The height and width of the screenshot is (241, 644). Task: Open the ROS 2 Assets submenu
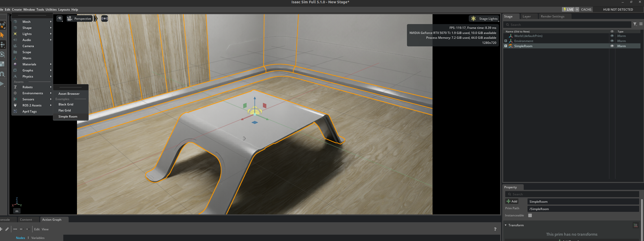pos(32,105)
